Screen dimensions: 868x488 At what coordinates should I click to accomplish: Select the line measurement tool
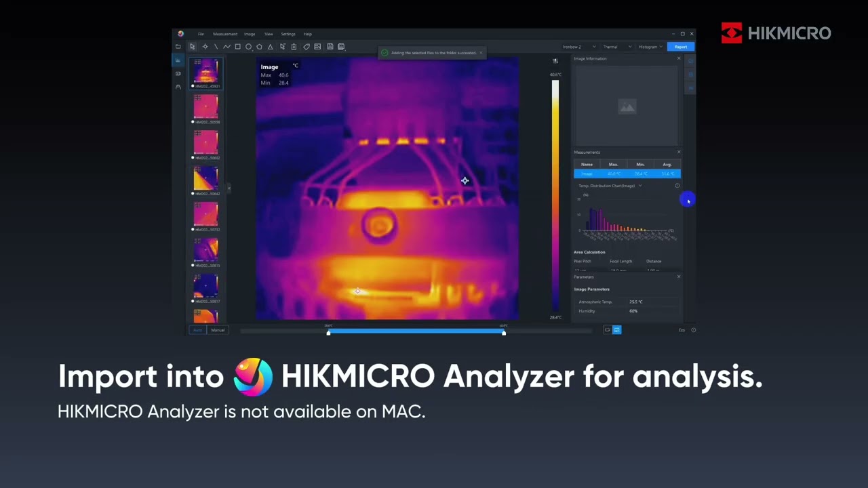(x=216, y=47)
